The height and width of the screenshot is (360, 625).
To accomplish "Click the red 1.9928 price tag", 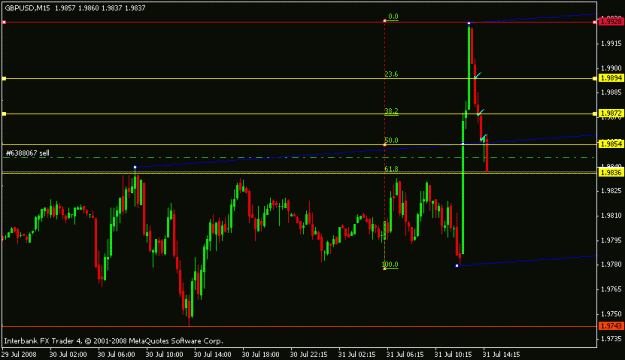I will pyautogui.click(x=611, y=22).
